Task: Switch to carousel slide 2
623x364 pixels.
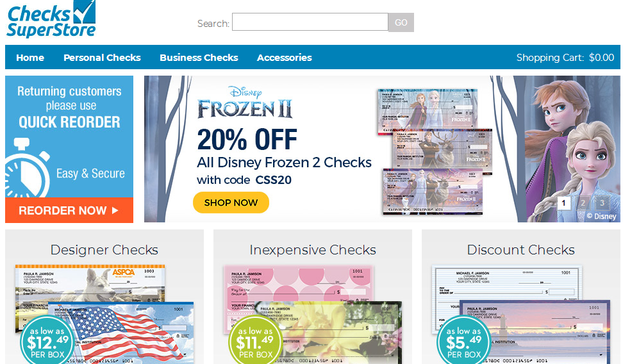Action: tap(583, 203)
